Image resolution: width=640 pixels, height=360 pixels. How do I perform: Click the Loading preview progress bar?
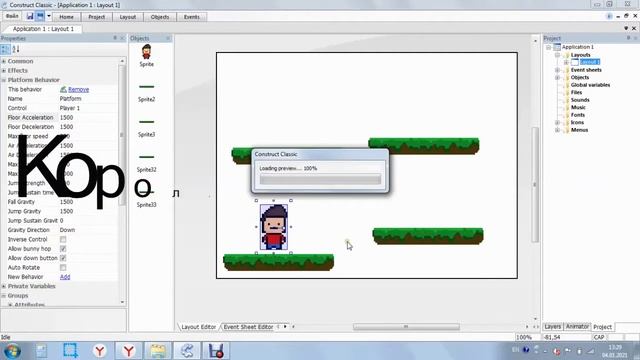(320, 179)
